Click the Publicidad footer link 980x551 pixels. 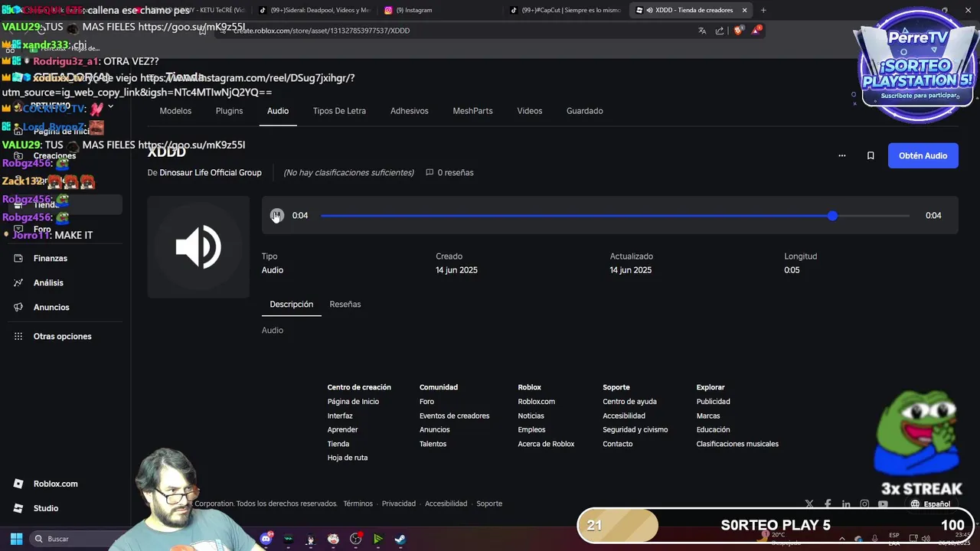click(713, 402)
